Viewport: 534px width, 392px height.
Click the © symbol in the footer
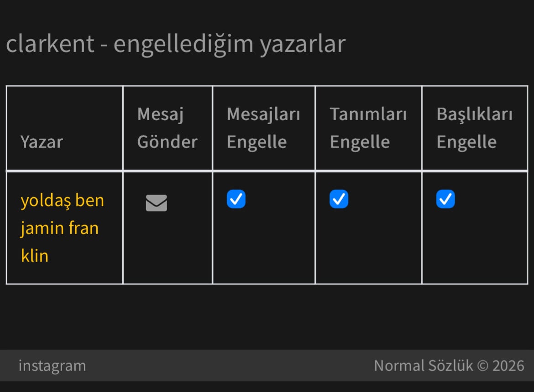pyautogui.click(x=483, y=366)
